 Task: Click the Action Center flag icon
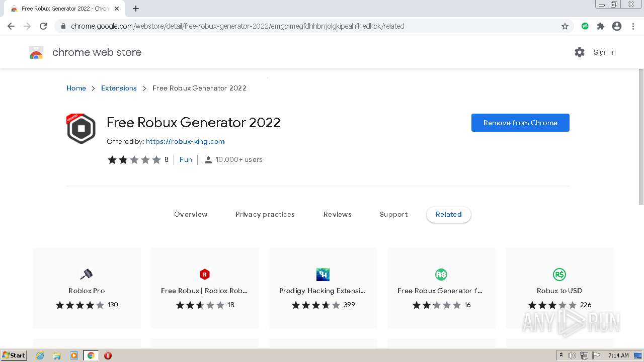(x=596, y=355)
